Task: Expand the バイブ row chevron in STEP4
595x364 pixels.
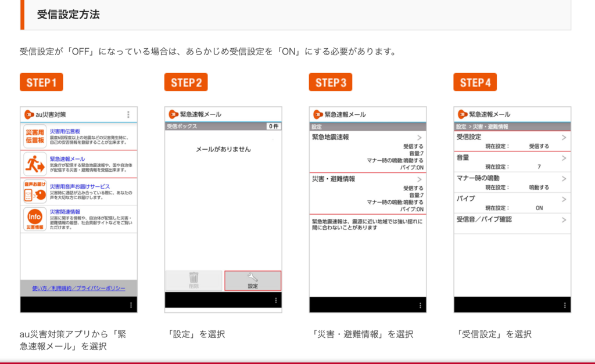Action: (564, 200)
